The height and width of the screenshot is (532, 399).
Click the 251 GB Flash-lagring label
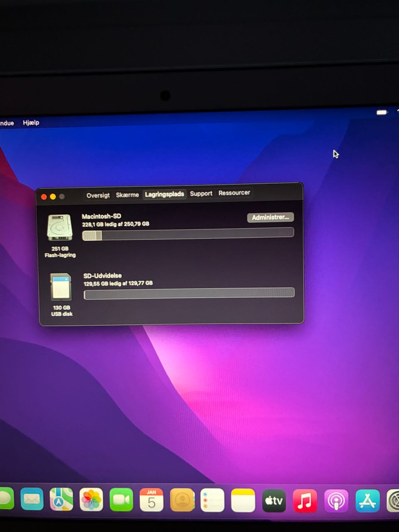pos(60,252)
